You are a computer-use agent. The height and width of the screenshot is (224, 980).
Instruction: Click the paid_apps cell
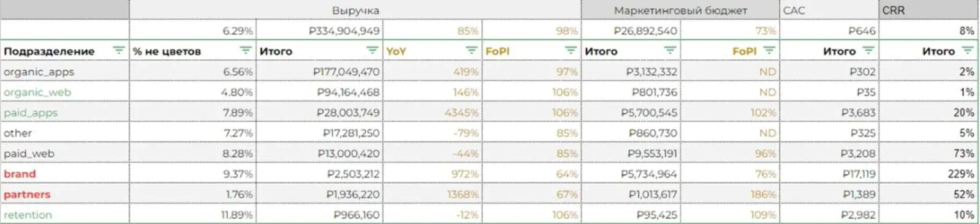64,113
